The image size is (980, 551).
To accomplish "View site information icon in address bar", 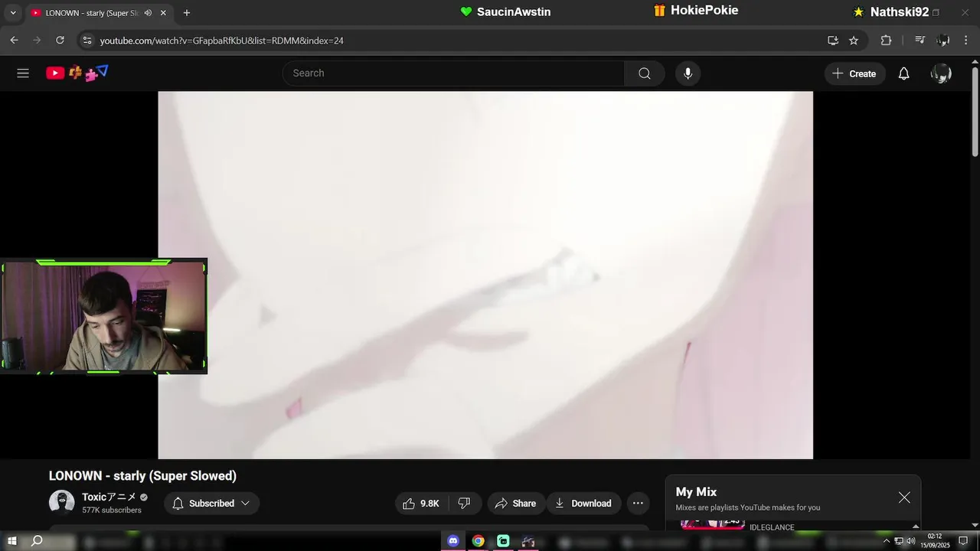I will click(87, 41).
